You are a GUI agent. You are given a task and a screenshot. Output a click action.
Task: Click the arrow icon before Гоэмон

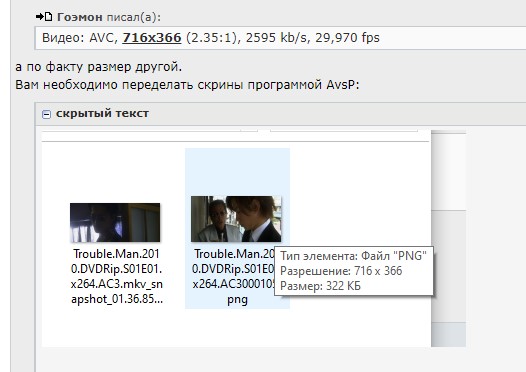point(40,16)
